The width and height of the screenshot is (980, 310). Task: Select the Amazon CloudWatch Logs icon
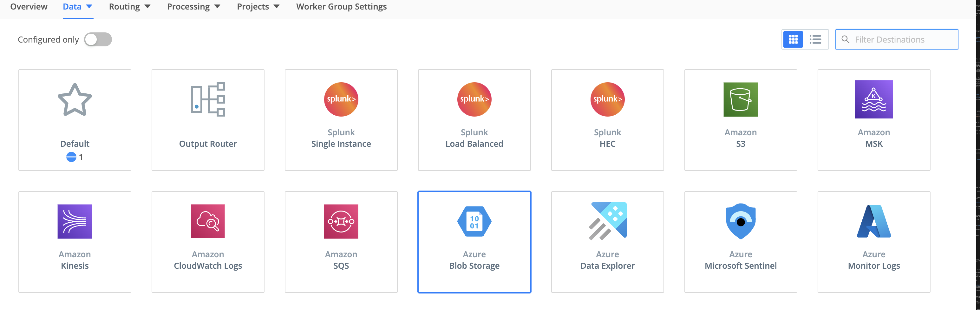(x=208, y=221)
